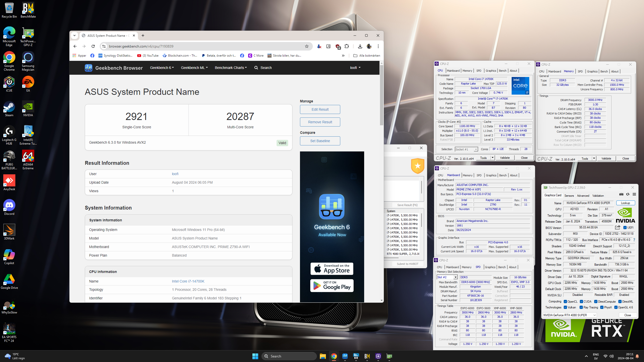
Task: Toggle the PhysX checkbox
Action: tap(602, 307)
